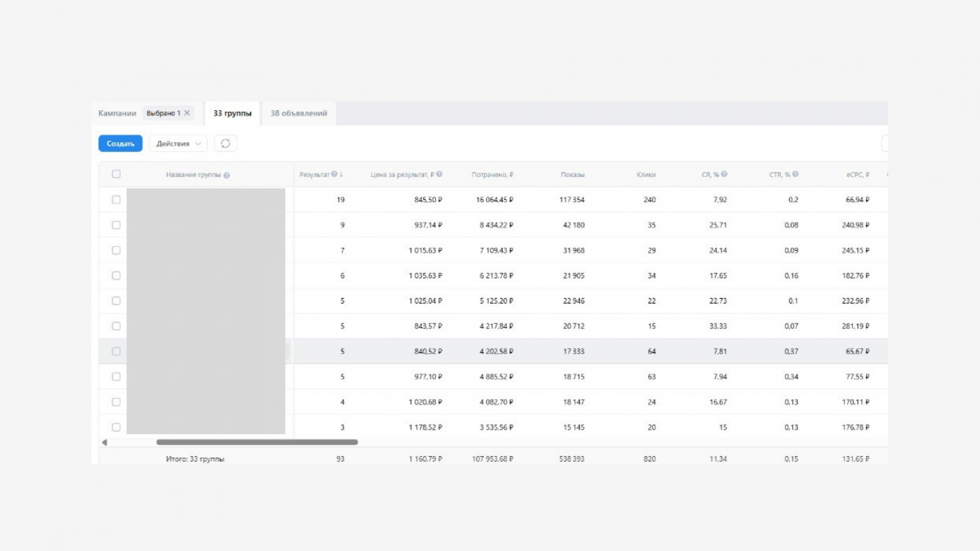Click the '18 715' impressions cell
Screen dimensions: 980x551
(574, 377)
